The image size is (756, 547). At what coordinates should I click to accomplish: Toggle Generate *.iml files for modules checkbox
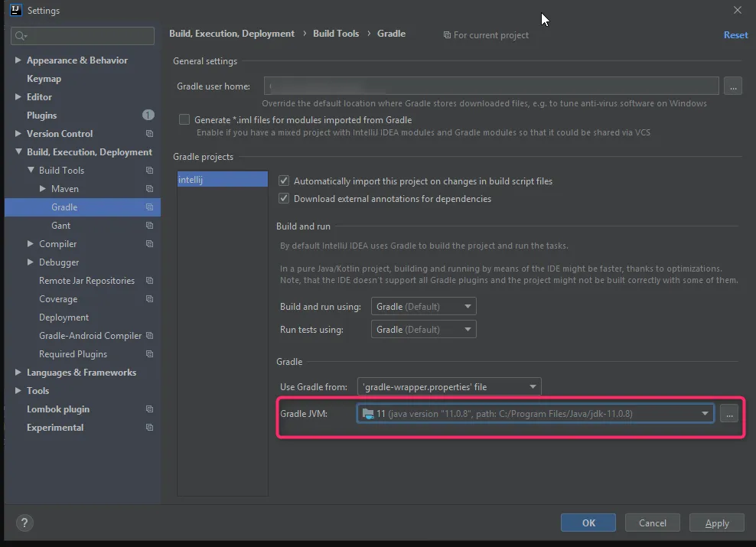click(x=184, y=119)
